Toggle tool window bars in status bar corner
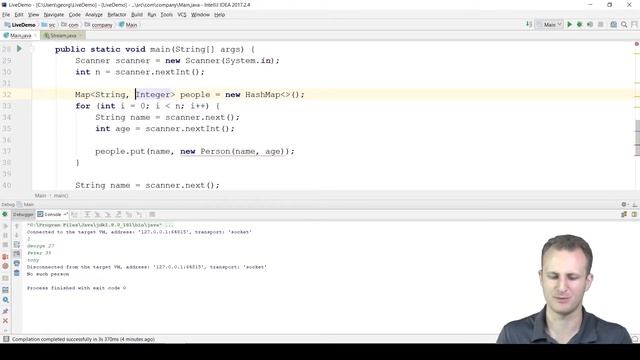640x360 pixels. click(x=6, y=339)
